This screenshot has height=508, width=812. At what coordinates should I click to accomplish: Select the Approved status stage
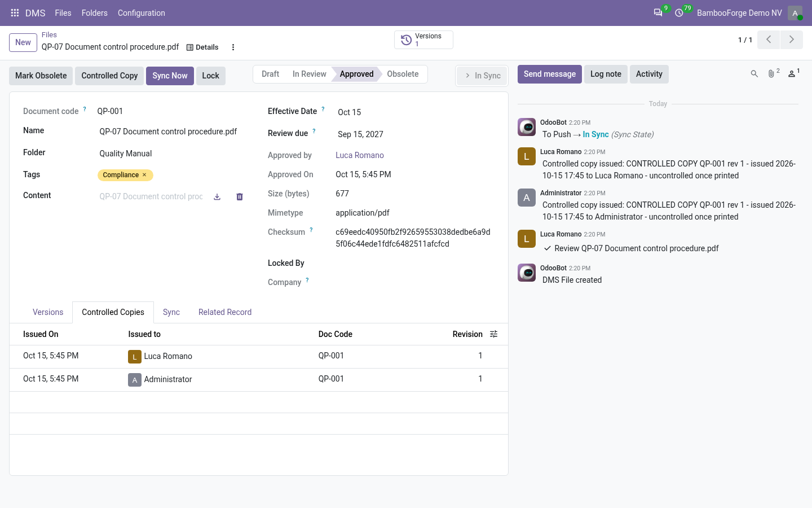click(356, 74)
